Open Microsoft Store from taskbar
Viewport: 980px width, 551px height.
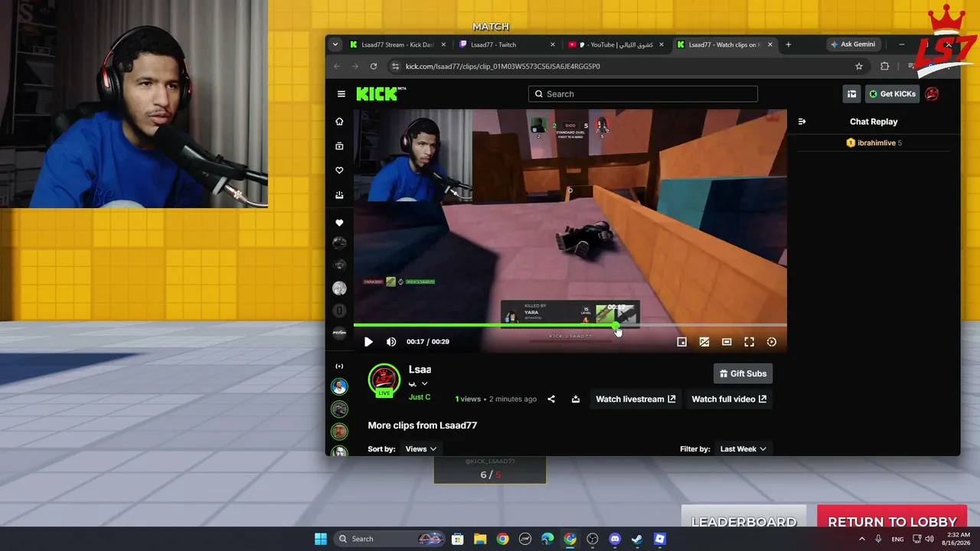coord(458,539)
